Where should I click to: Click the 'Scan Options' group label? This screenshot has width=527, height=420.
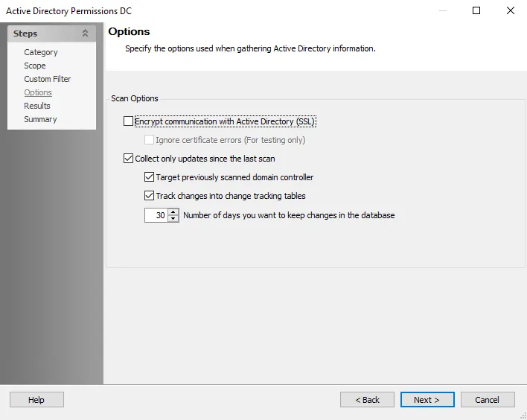pyautogui.click(x=135, y=98)
